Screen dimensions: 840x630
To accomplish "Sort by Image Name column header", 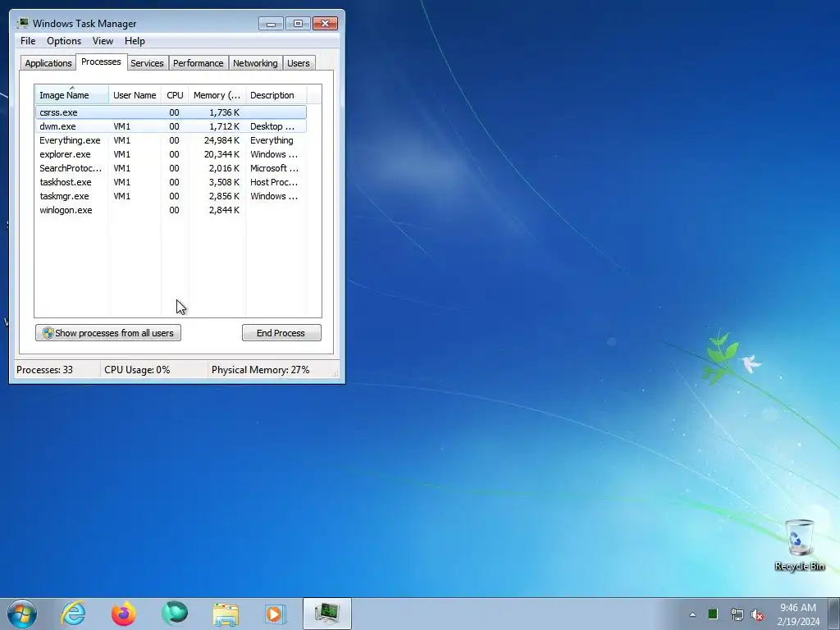I will click(x=72, y=95).
